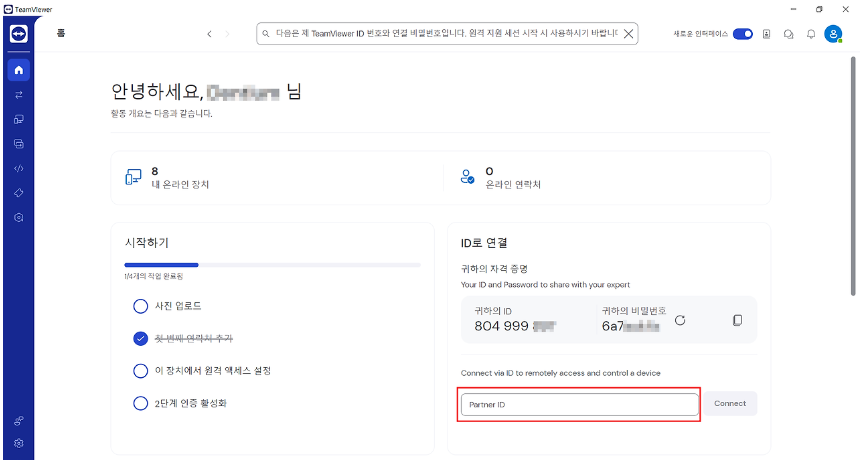
Task: Copy the ID and password credentials
Action: coord(737,320)
